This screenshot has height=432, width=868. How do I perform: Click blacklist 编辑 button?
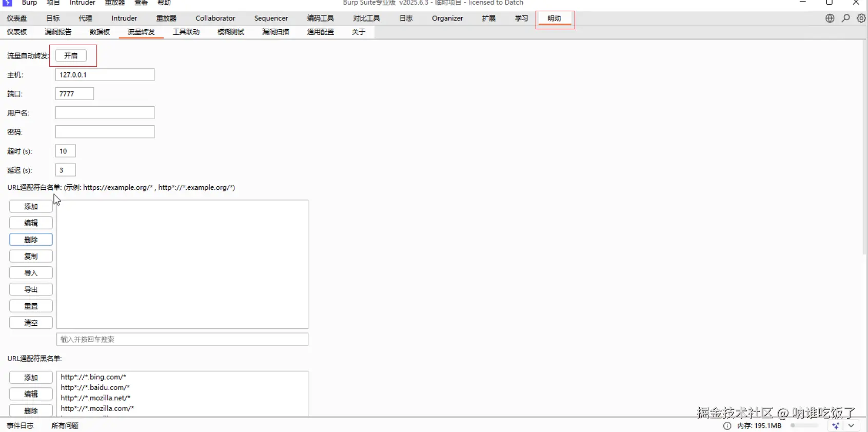(31, 394)
